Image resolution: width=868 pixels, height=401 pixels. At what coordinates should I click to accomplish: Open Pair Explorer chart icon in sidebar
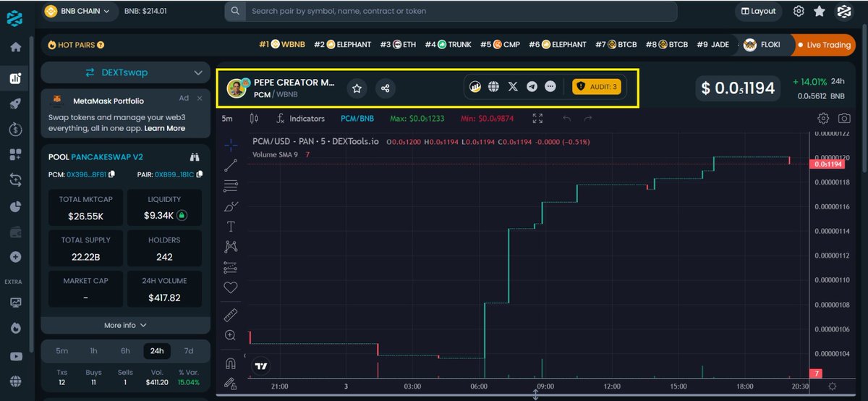point(15,79)
